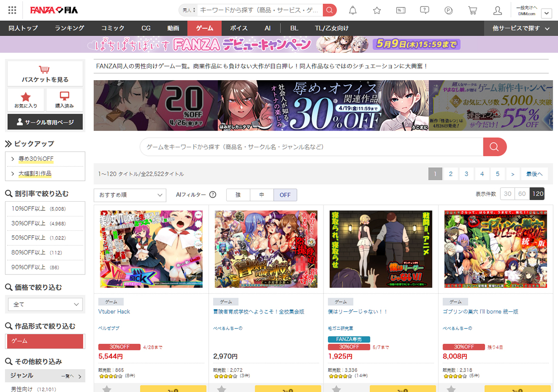
Task: Switch display count to 60 items
Action: coord(522,193)
